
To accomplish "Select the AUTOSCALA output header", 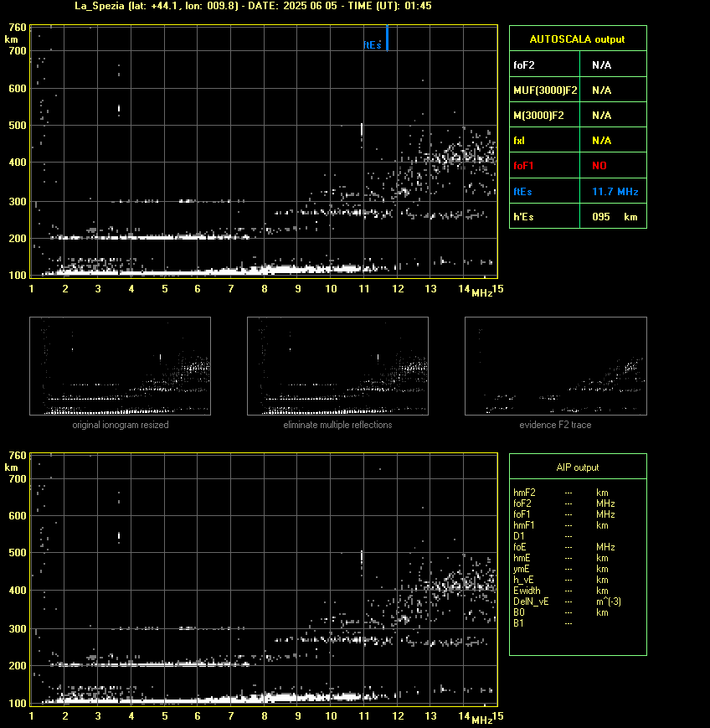I will point(577,39).
